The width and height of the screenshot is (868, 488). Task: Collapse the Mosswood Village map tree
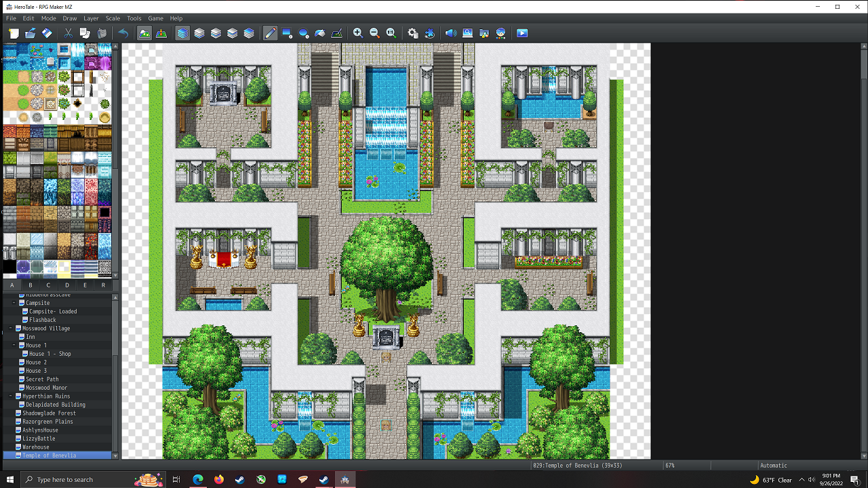(11, 329)
